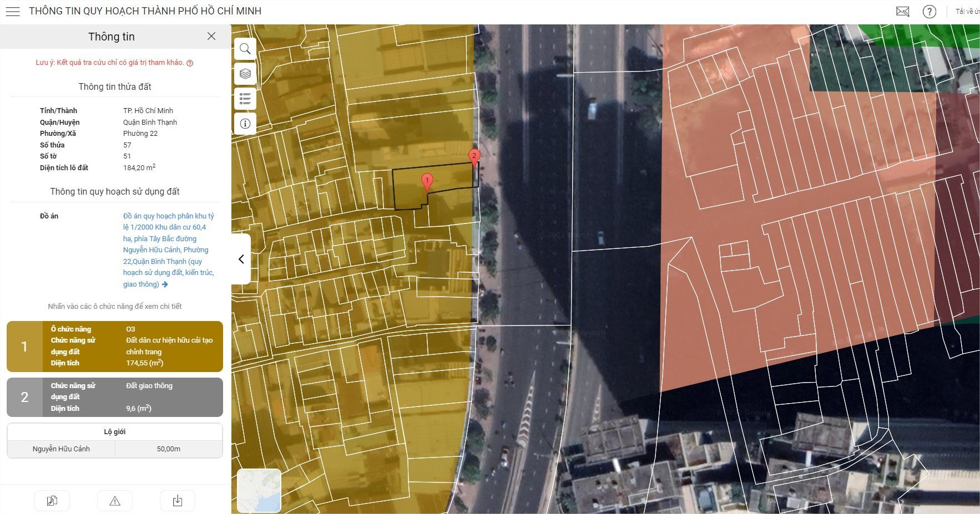980x514 pixels.
Task: Click red map marker numbered 2
Action: 474,158
